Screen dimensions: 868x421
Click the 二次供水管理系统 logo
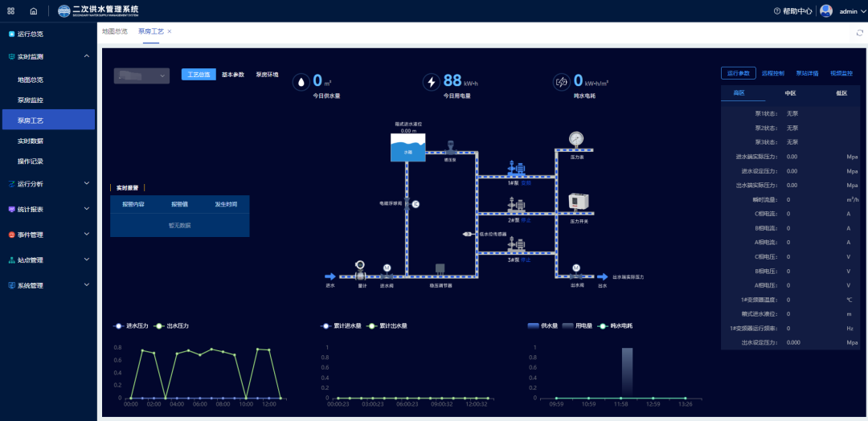99,10
